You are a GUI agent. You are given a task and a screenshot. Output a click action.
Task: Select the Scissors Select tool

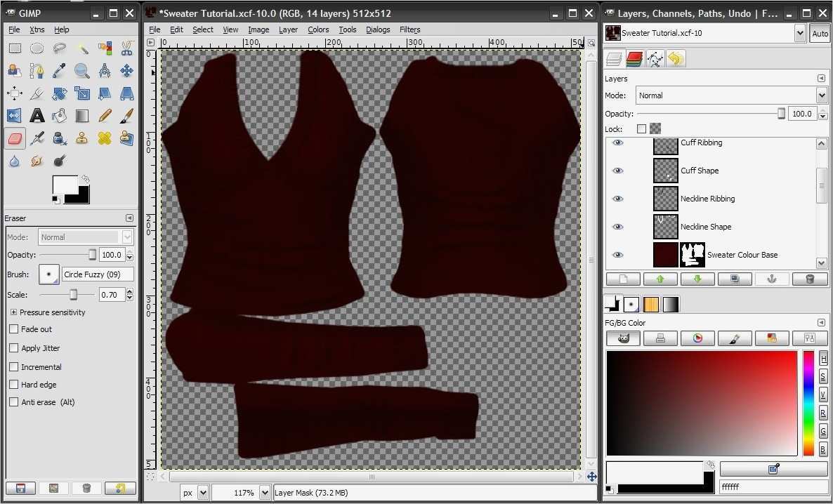(126, 48)
